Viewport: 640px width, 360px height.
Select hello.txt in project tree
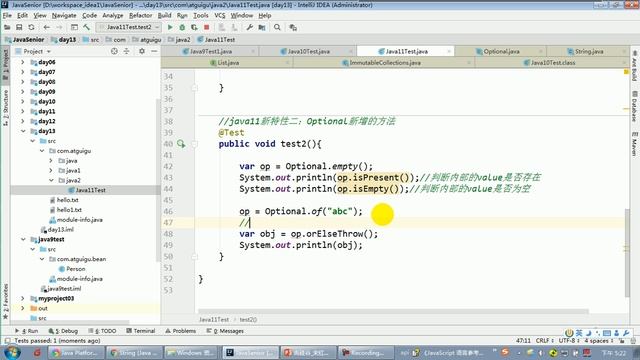64,200
